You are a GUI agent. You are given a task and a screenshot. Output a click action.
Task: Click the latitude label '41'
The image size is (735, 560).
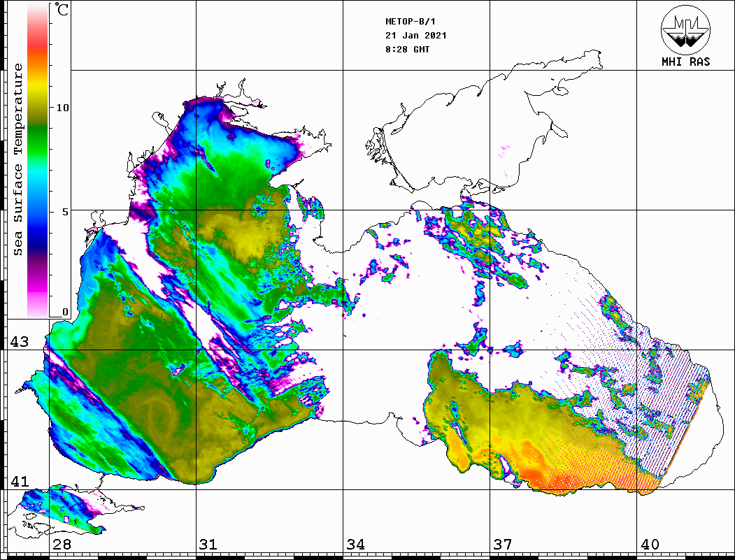click(x=19, y=481)
